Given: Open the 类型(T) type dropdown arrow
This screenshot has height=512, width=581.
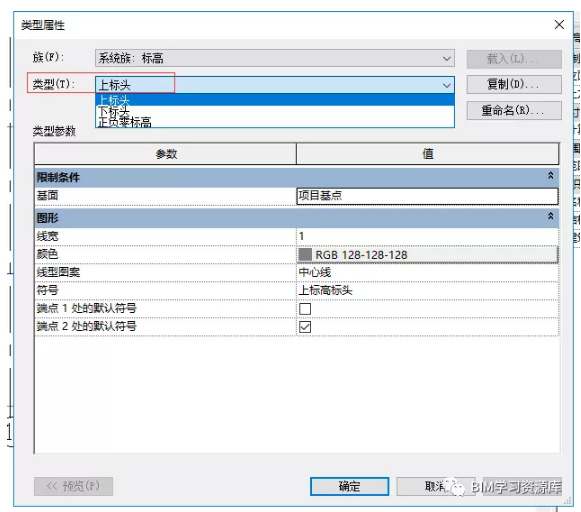Looking at the screenshot, I should pyautogui.click(x=446, y=86).
